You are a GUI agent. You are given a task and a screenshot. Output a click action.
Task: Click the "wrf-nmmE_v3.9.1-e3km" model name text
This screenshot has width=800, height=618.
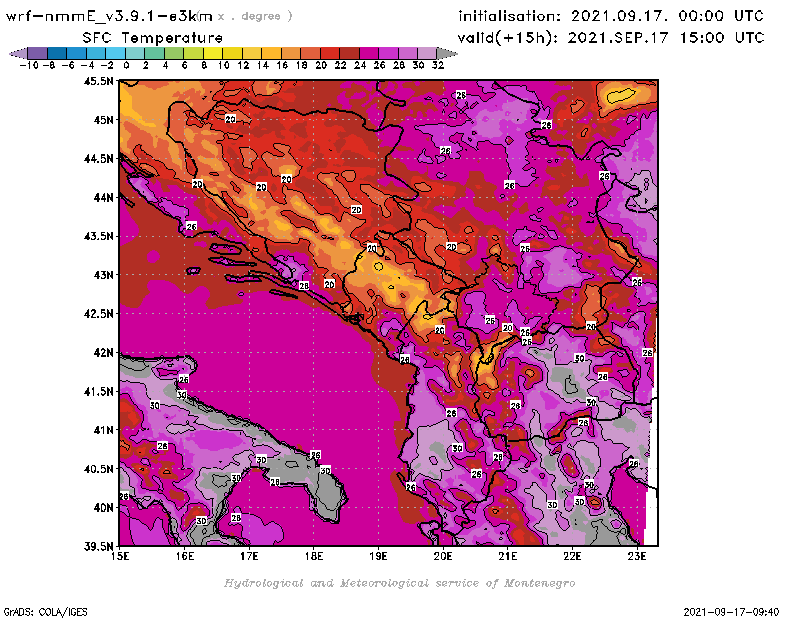pyautogui.click(x=109, y=16)
